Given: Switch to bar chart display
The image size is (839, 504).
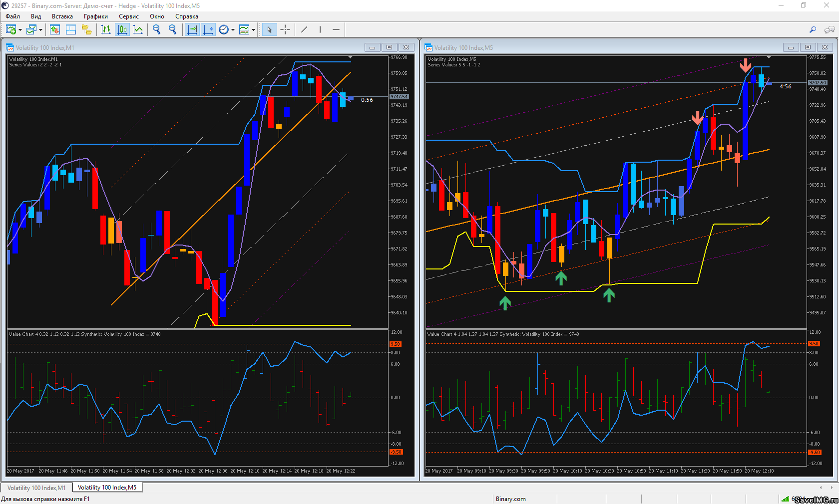Looking at the screenshot, I should point(106,30).
